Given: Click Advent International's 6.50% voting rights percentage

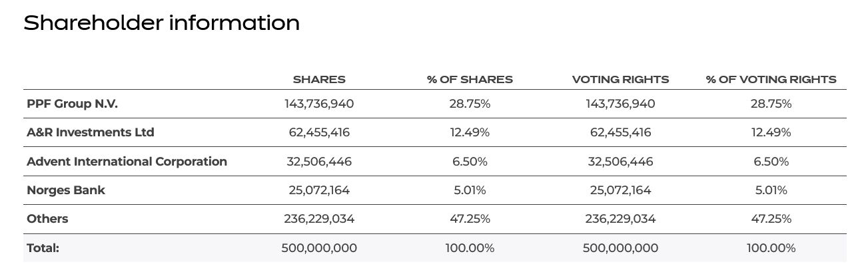Looking at the screenshot, I should [771, 162].
